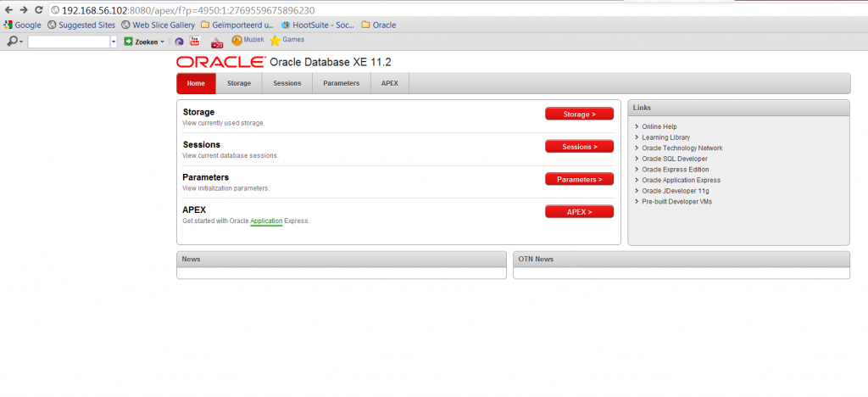Viewport: 868px width, 397px height.
Task: Click the Oracle logo
Action: tap(221, 62)
